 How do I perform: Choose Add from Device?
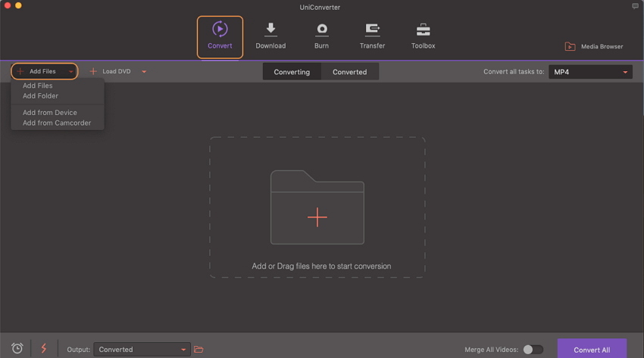click(x=50, y=112)
